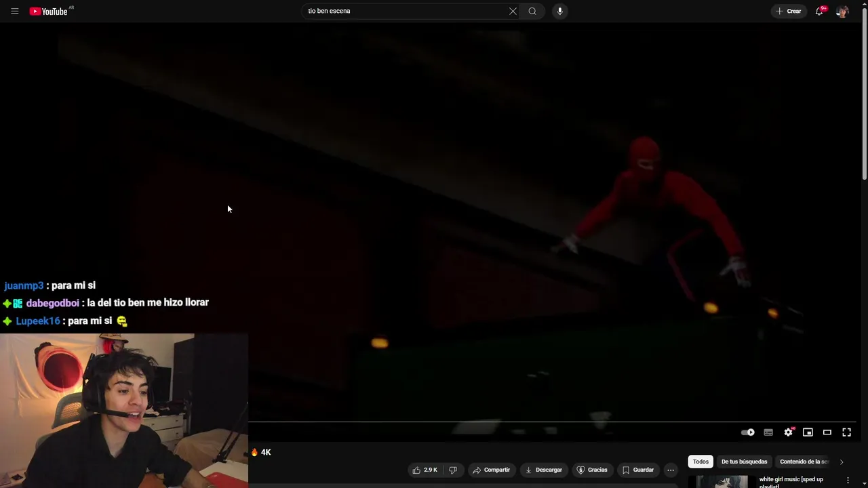Open the 'white girl music' thumbnail
The image size is (868, 488).
tap(722, 482)
